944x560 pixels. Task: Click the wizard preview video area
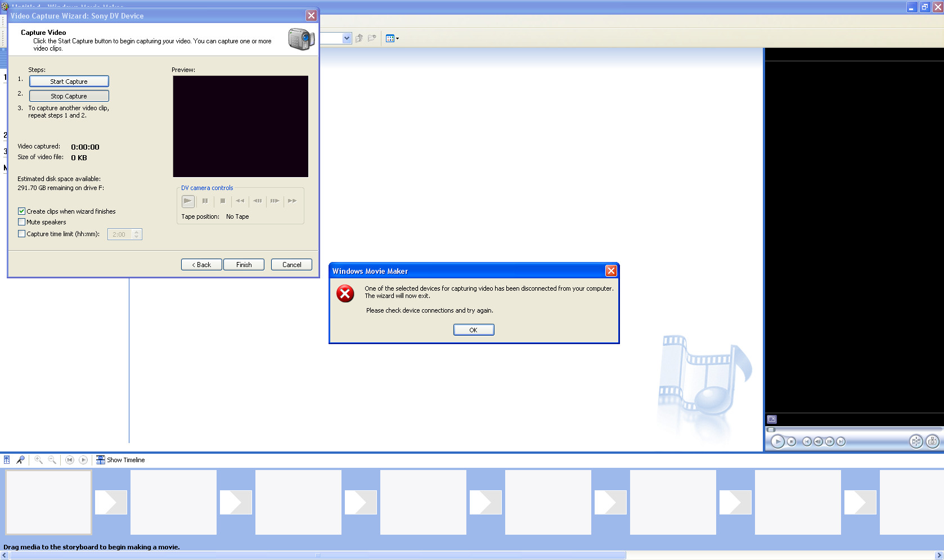(240, 127)
